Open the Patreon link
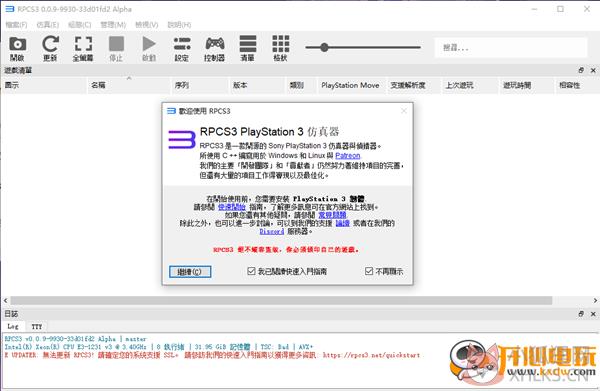 (x=347, y=156)
